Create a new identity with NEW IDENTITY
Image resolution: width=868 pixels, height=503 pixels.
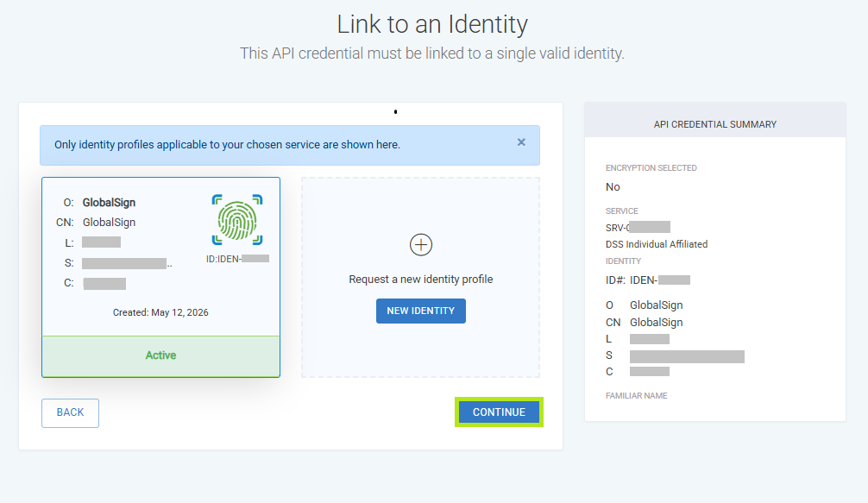(x=421, y=311)
